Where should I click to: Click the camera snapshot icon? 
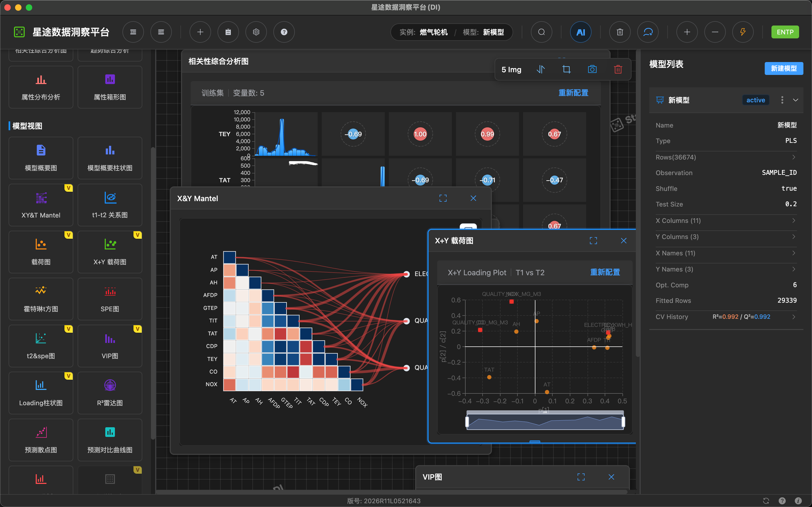click(592, 69)
